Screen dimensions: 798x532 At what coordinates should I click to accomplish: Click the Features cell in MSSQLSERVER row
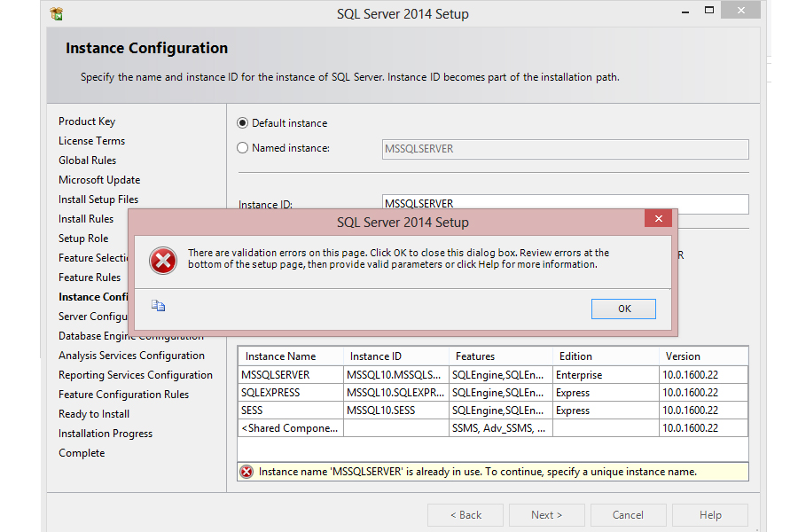click(501, 375)
